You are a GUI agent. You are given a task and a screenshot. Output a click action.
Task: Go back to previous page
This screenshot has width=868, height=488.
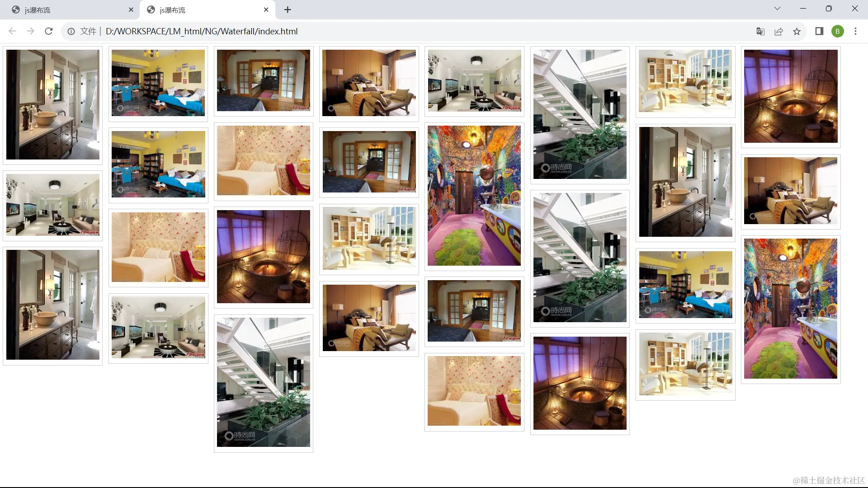[x=12, y=31]
